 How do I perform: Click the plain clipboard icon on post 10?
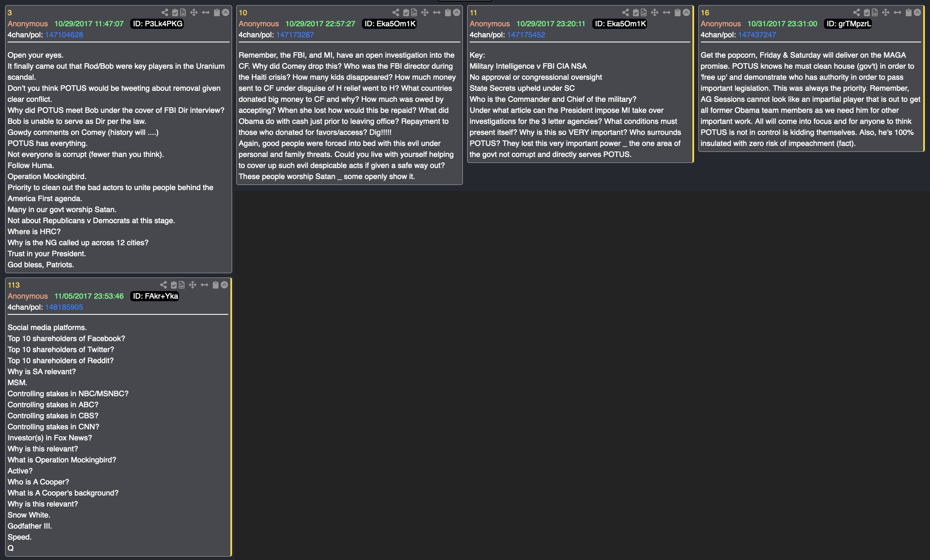(x=448, y=13)
